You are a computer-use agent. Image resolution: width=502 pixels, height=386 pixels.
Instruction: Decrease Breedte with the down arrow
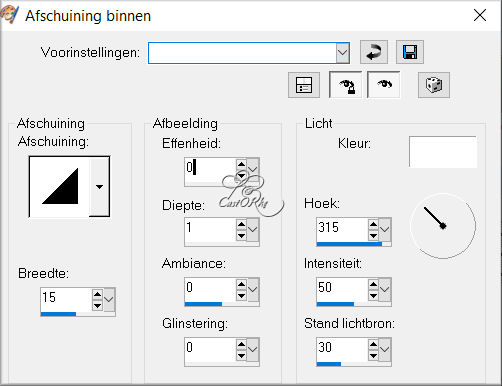click(x=97, y=305)
